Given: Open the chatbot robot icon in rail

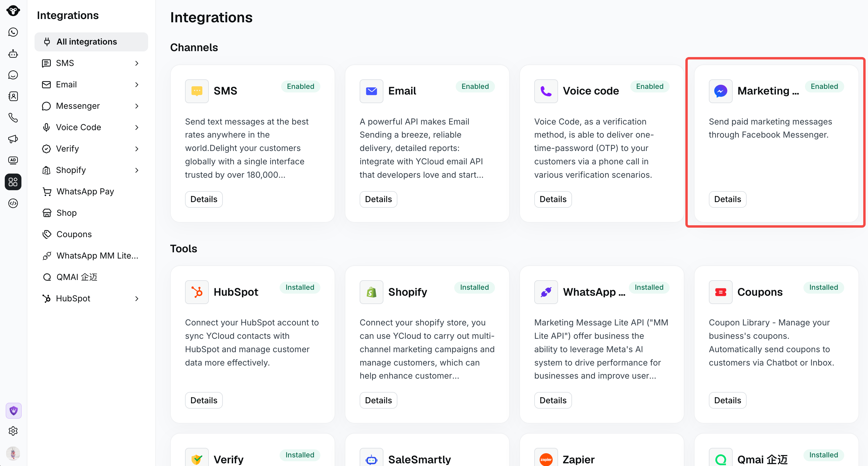Looking at the screenshot, I should (x=13, y=53).
